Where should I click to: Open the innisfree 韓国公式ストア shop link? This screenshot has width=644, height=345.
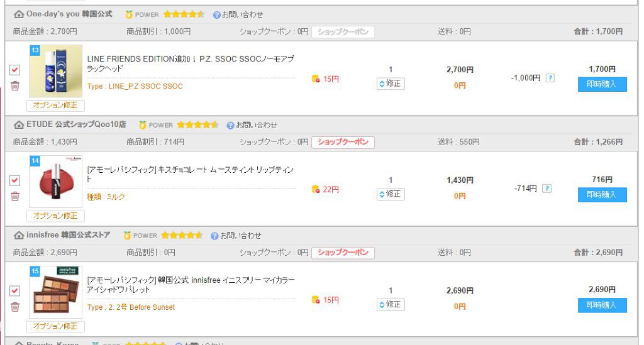point(68,235)
